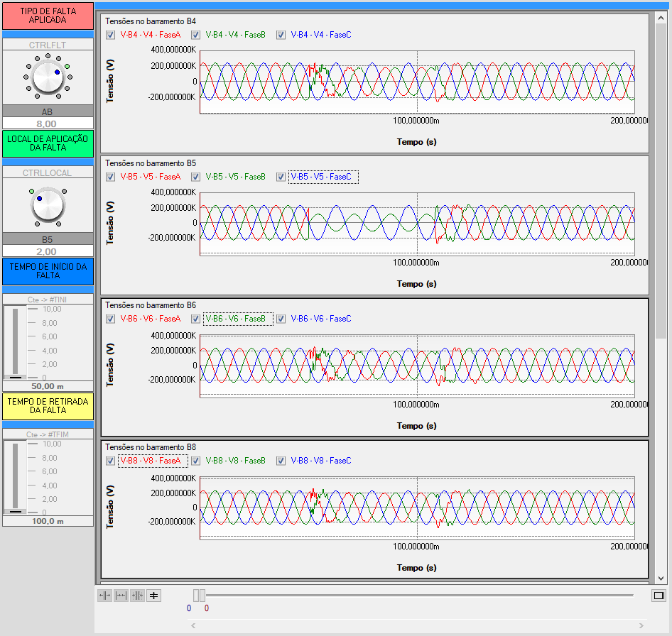Click the vertical scrollbar thumb of plots
This screenshot has width=672, height=636.
pyautogui.click(x=661, y=181)
